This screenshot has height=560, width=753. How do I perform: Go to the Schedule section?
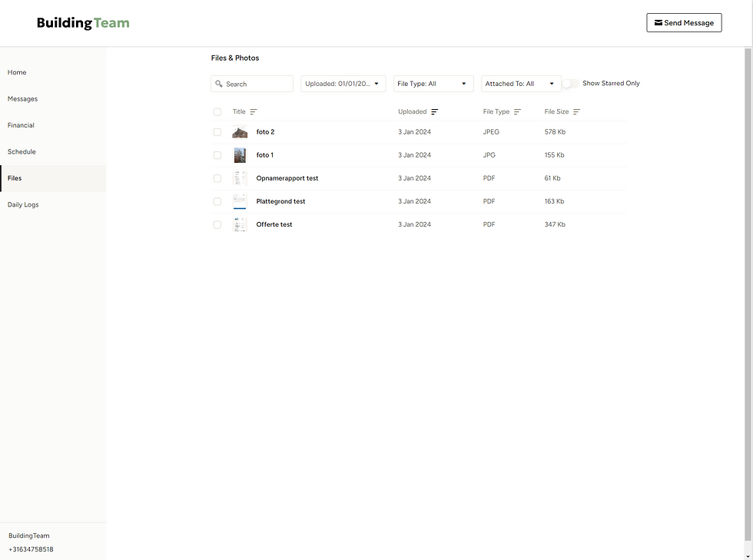(22, 151)
